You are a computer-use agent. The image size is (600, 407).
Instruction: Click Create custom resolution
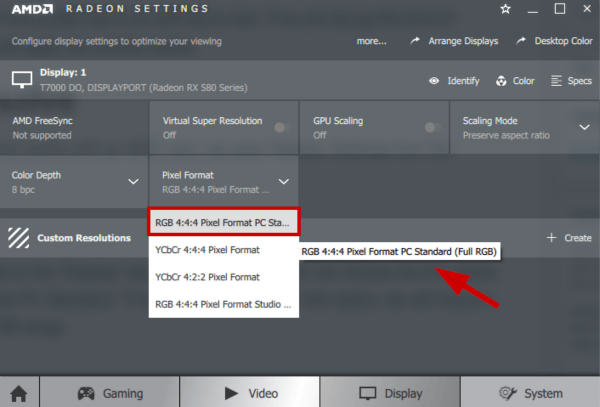(x=578, y=238)
